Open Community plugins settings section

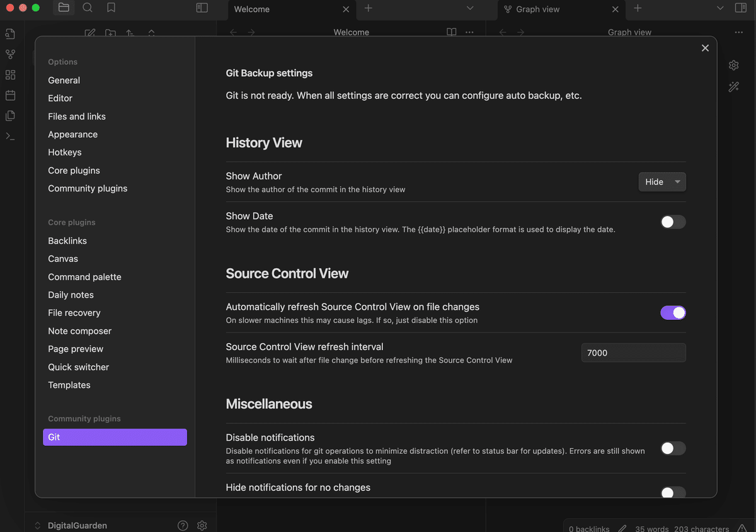coord(88,188)
